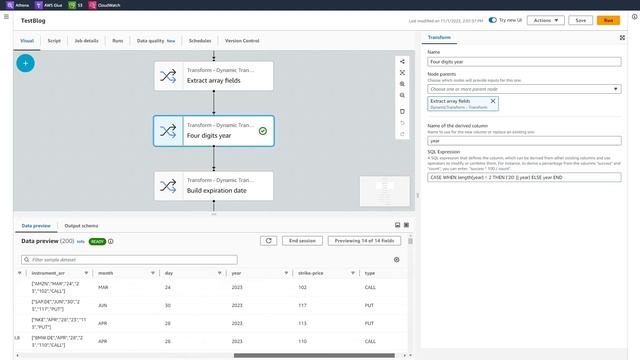Open the Version Control tab
640x360 pixels.
point(242,41)
